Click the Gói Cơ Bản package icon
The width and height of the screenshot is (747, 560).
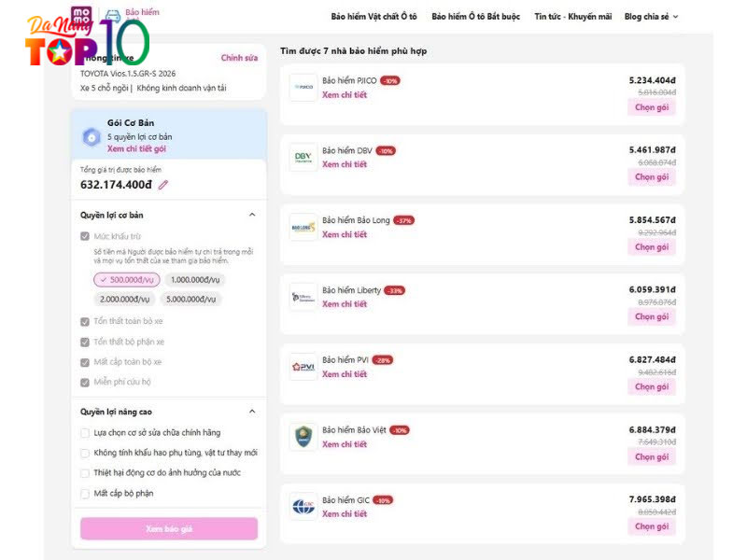pyautogui.click(x=92, y=137)
